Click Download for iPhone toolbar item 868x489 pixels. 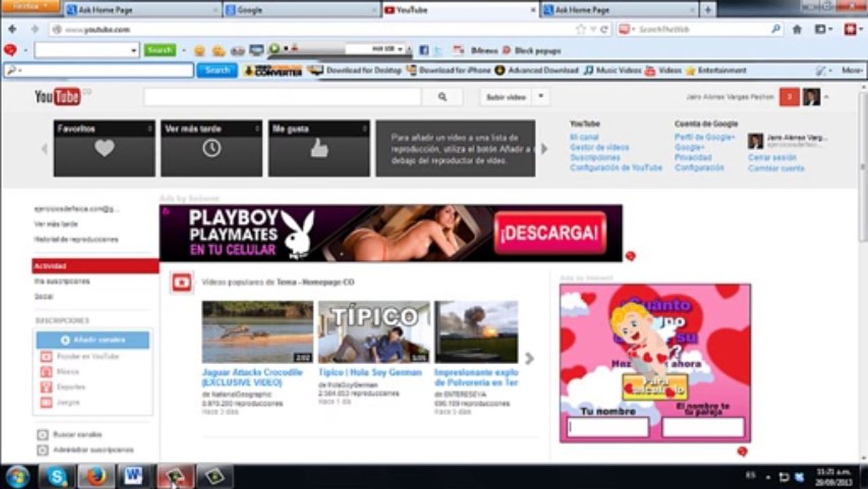tap(449, 70)
